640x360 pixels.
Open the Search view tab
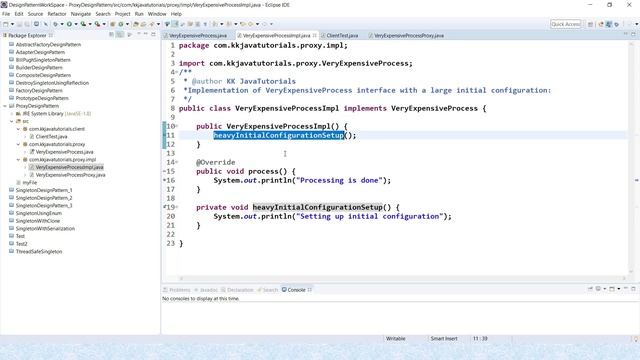267,290
